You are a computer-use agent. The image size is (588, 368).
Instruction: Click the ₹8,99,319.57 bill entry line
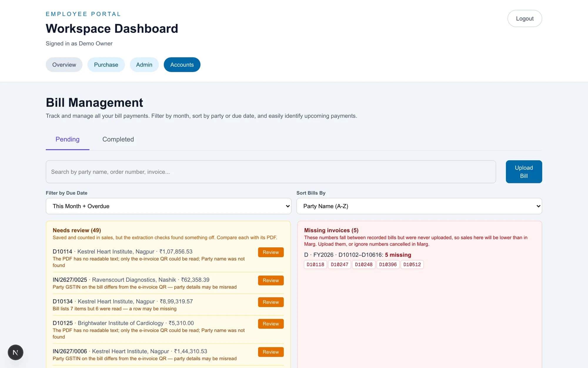pos(123,301)
